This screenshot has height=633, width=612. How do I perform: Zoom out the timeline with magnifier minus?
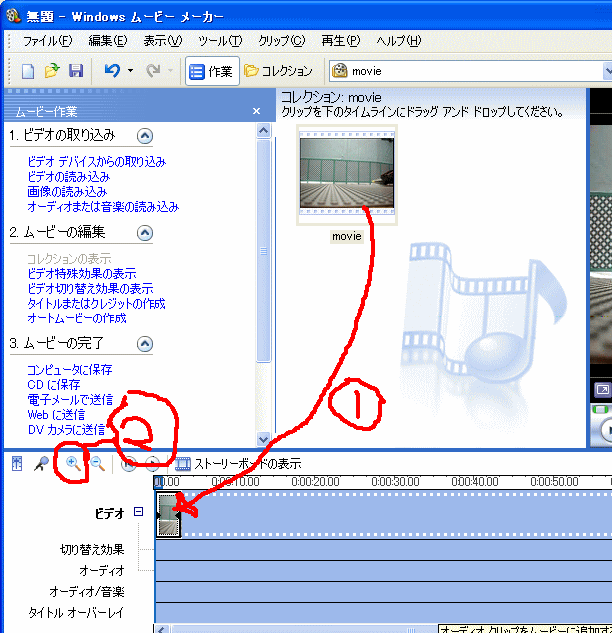(98, 464)
